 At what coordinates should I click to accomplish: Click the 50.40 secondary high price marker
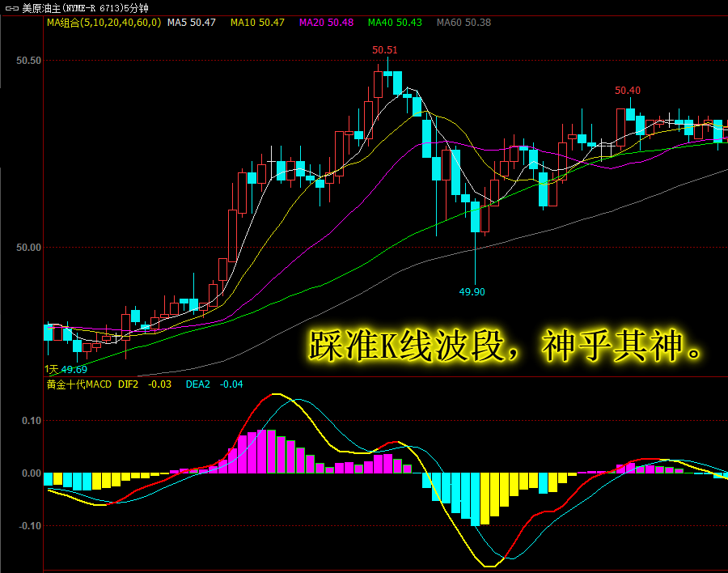click(x=628, y=91)
